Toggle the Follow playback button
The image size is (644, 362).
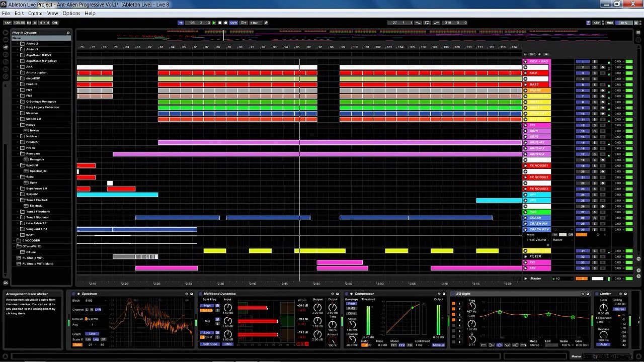click(x=181, y=23)
